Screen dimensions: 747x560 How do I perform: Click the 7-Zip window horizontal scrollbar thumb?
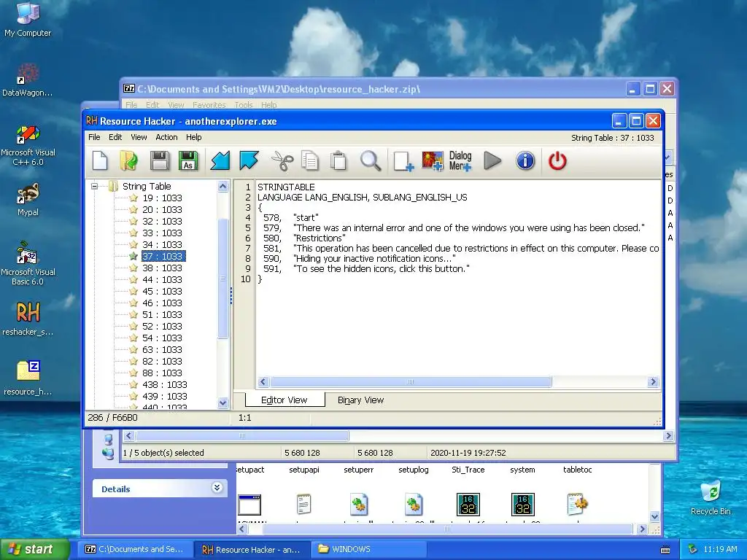(x=242, y=436)
